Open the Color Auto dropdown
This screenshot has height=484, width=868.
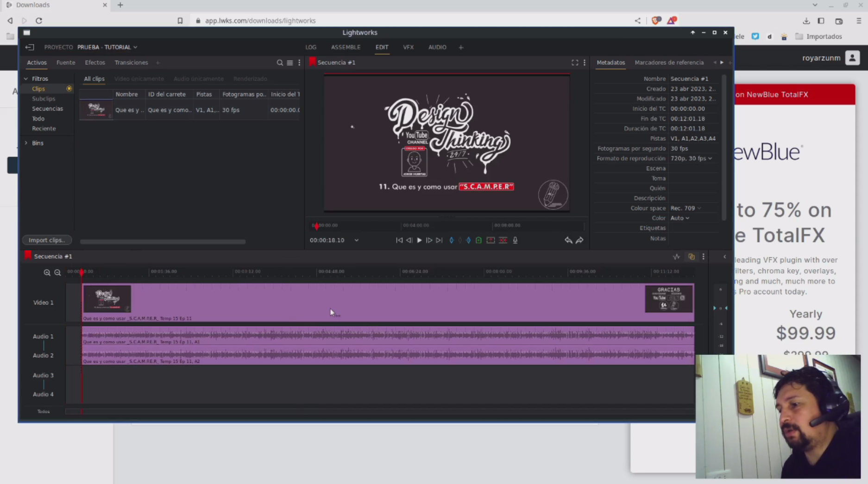[680, 218]
